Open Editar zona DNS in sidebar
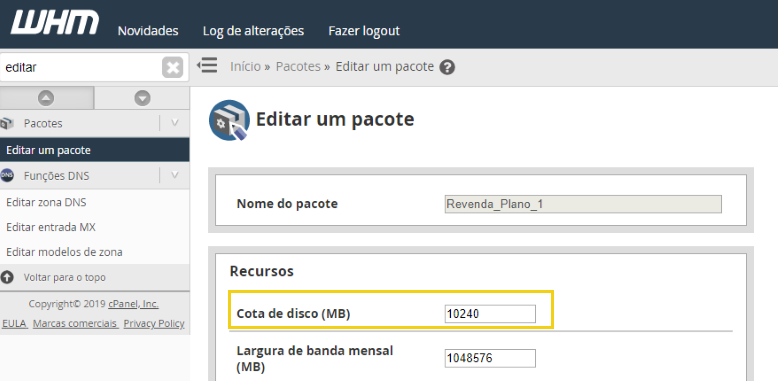Image resolution: width=778 pixels, height=381 pixels. click(46, 202)
